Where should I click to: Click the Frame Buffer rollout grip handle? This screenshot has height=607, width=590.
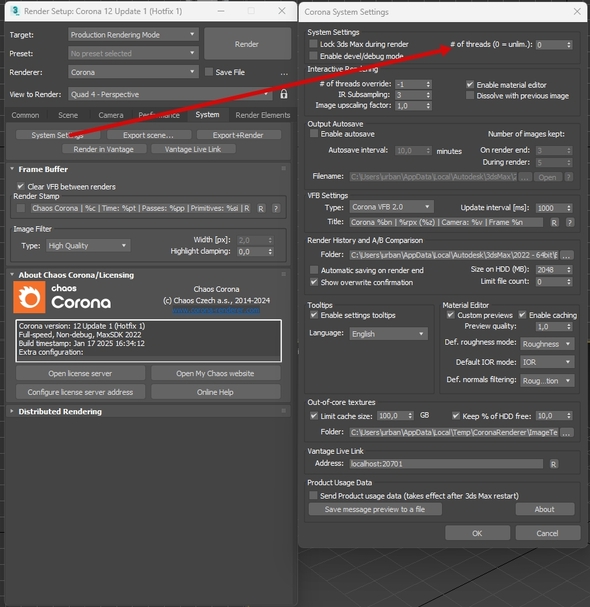point(283,168)
